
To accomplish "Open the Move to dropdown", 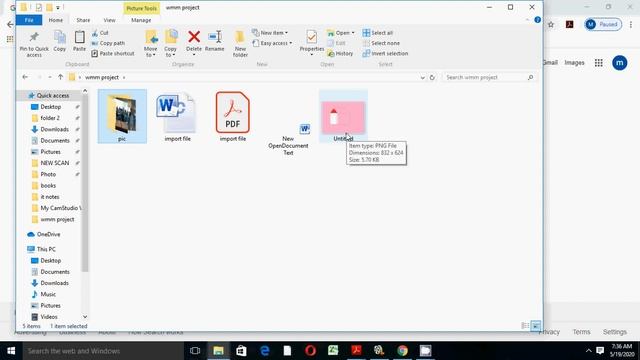I will tap(151, 44).
